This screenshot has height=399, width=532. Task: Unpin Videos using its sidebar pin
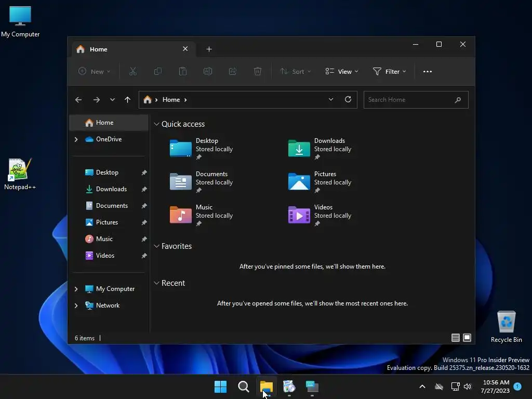[x=144, y=256]
